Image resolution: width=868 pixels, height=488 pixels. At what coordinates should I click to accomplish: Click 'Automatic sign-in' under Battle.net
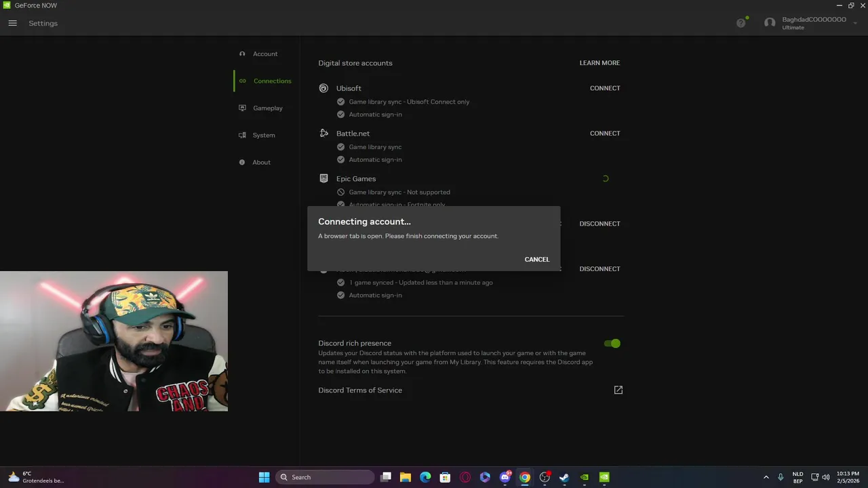click(x=375, y=160)
